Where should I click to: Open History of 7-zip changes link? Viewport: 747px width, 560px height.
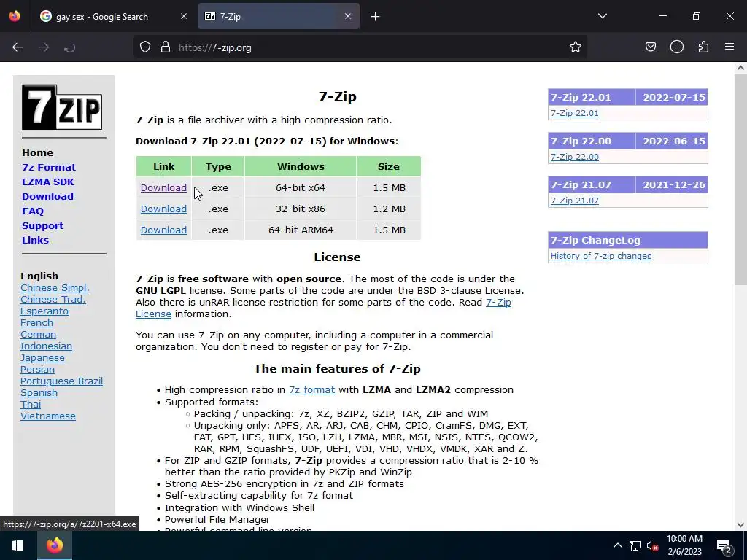coord(601,256)
